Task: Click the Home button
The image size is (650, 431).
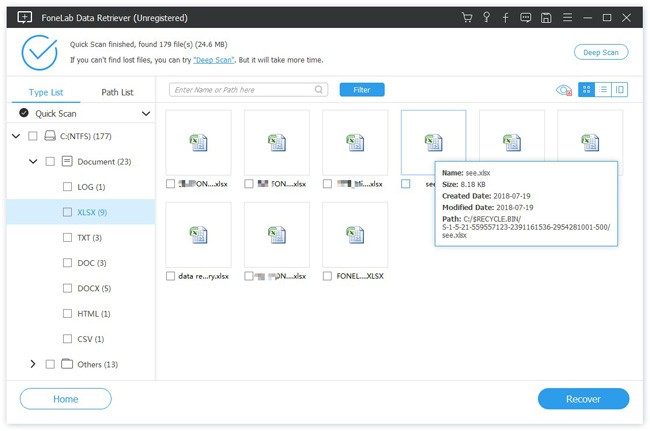Action: pyautogui.click(x=65, y=399)
